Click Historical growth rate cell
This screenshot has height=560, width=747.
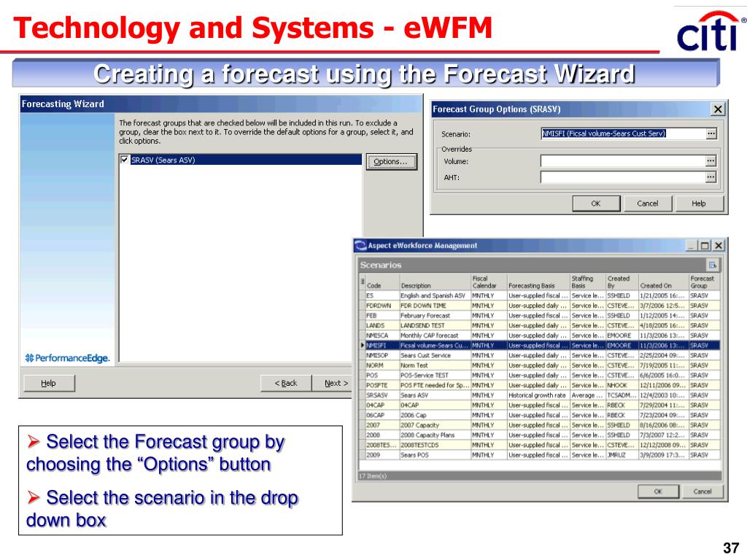pos(539,395)
